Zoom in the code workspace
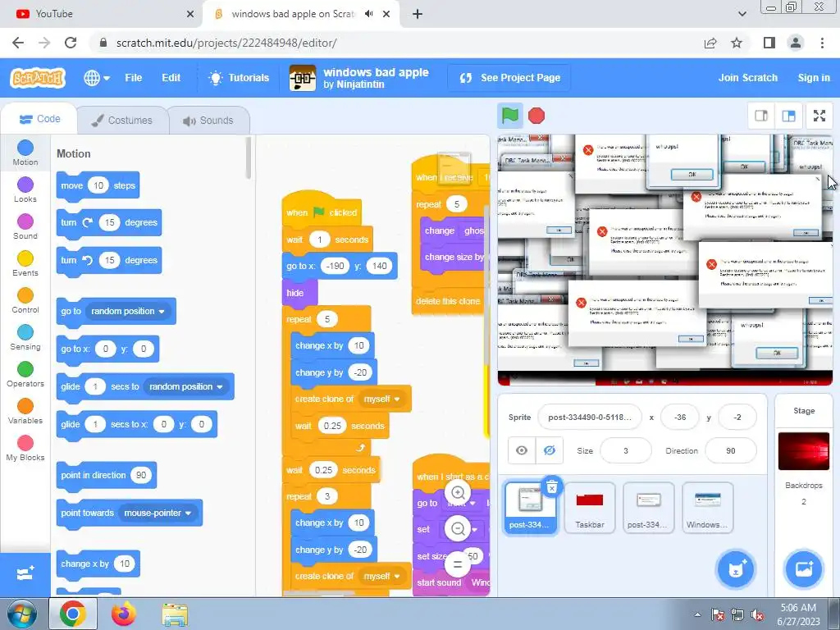 [x=458, y=492]
